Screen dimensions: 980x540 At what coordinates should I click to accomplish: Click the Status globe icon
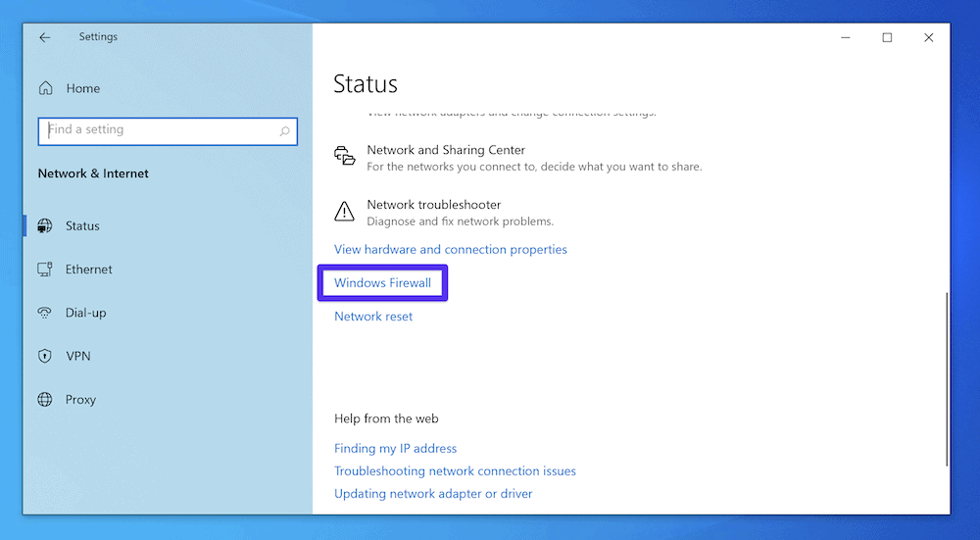45,226
